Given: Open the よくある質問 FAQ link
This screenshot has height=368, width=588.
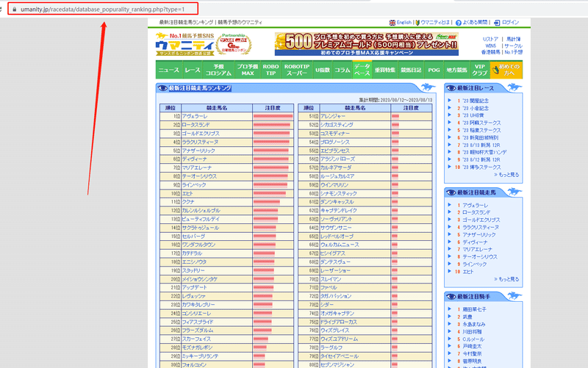Looking at the screenshot, I should coord(475,23).
